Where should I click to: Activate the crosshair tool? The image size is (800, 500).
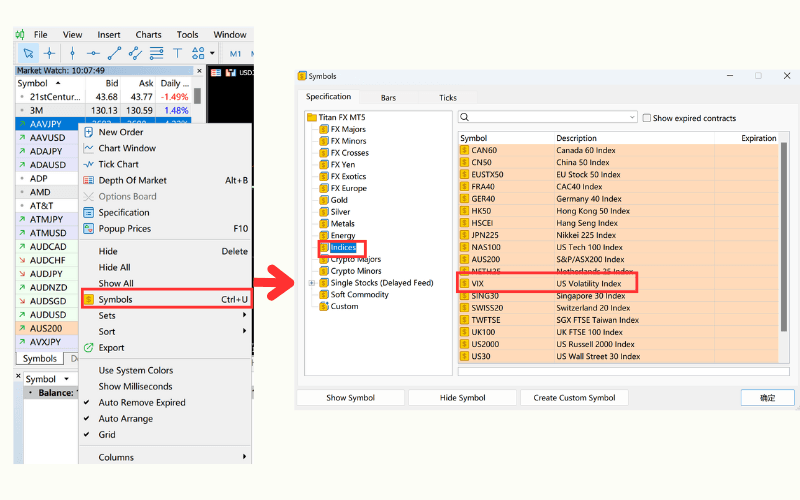[x=50, y=53]
